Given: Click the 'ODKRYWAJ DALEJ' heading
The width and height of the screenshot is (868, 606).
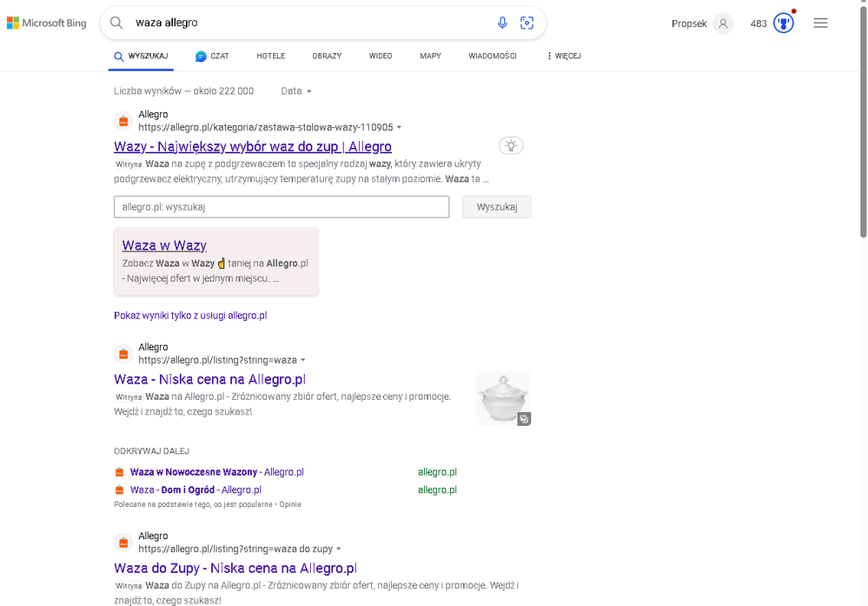Looking at the screenshot, I should (x=152, y=451).
